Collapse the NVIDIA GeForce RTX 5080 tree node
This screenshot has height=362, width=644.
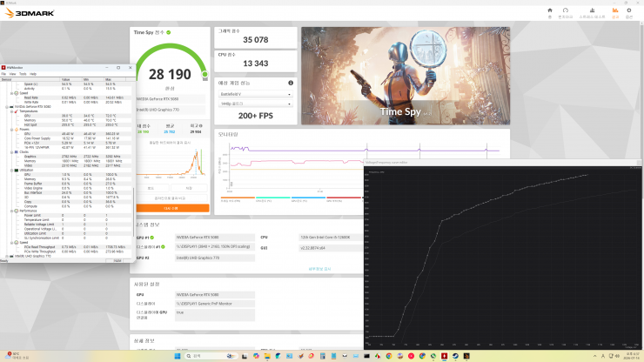(7, 107)
